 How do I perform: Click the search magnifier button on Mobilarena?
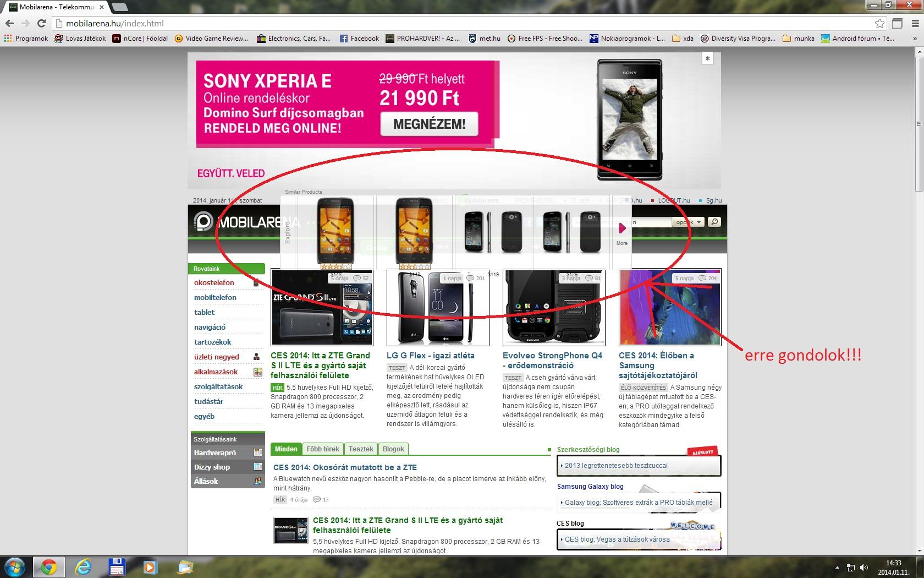pos(714,222)
